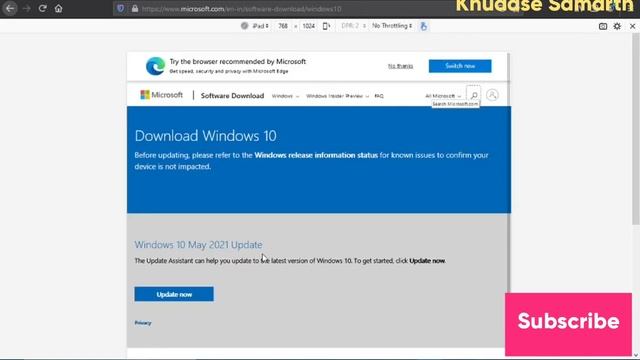Expand the Windows Insider Preview menu

click(x=337, y=96)
